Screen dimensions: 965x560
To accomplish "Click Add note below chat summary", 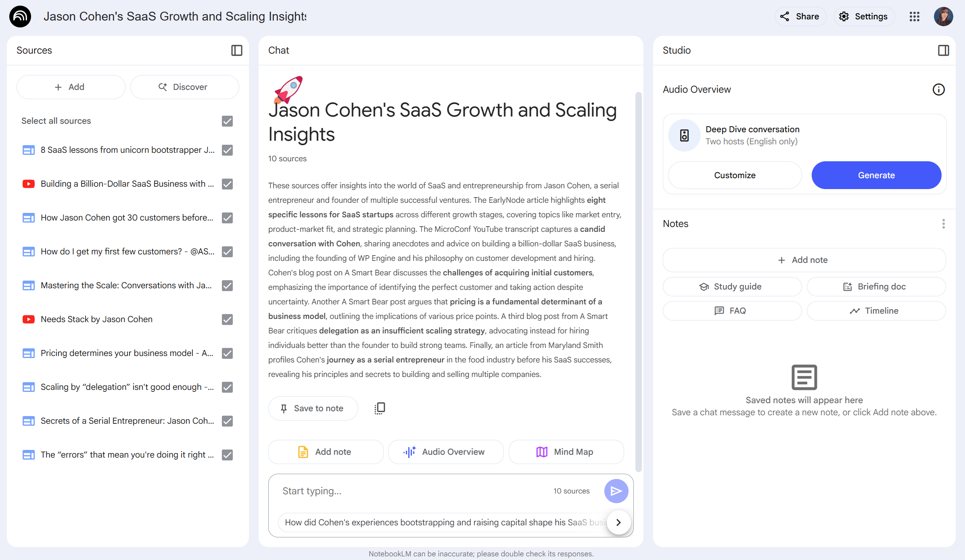I will click(x=326, y=452).
